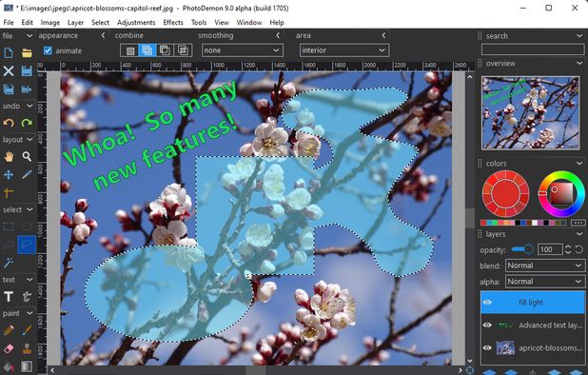This screenshot has width=588, height=375.
Task: Select the Advanced typography text tool
Action: click(27, 297)
